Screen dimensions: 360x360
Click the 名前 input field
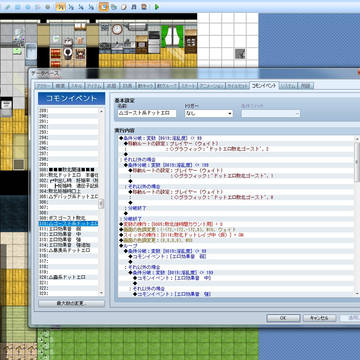147,113
